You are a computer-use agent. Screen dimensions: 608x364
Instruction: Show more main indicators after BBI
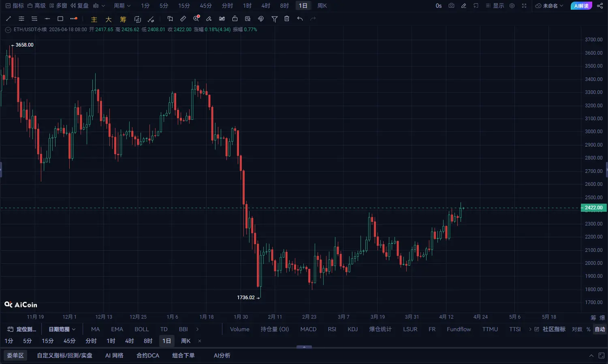point(197,329)
